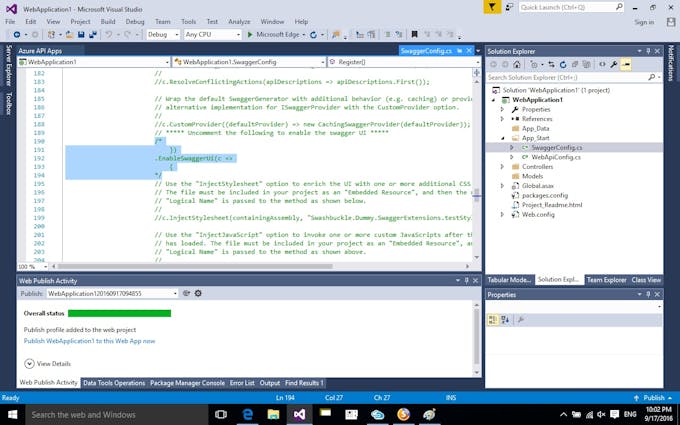Viewport: 680px width, 425px height.
Task: Click Categorized icon in Properties panel
Action: (493, 320)
